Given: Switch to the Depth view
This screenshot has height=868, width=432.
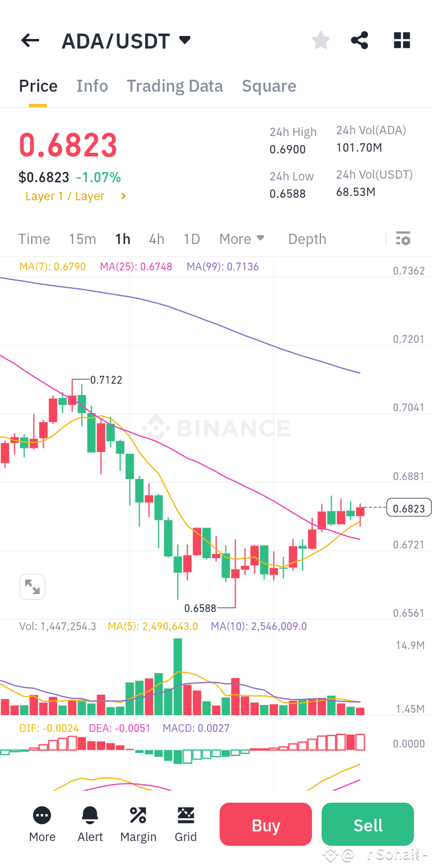Looking at the screenshot, I should 307,239.
